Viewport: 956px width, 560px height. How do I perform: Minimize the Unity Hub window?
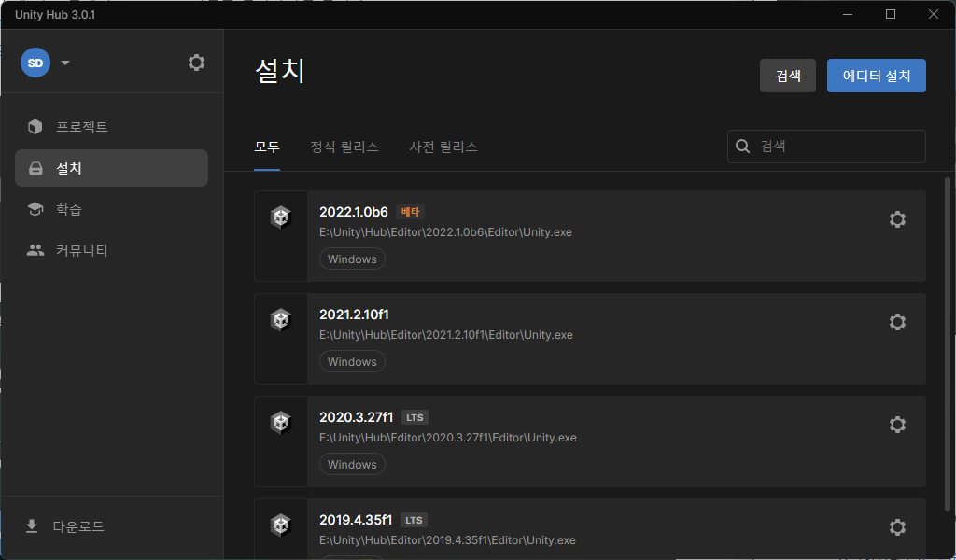848,14
